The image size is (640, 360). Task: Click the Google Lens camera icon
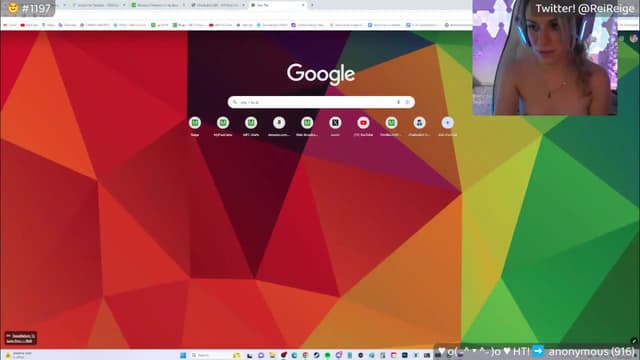[x=407, y=102]
